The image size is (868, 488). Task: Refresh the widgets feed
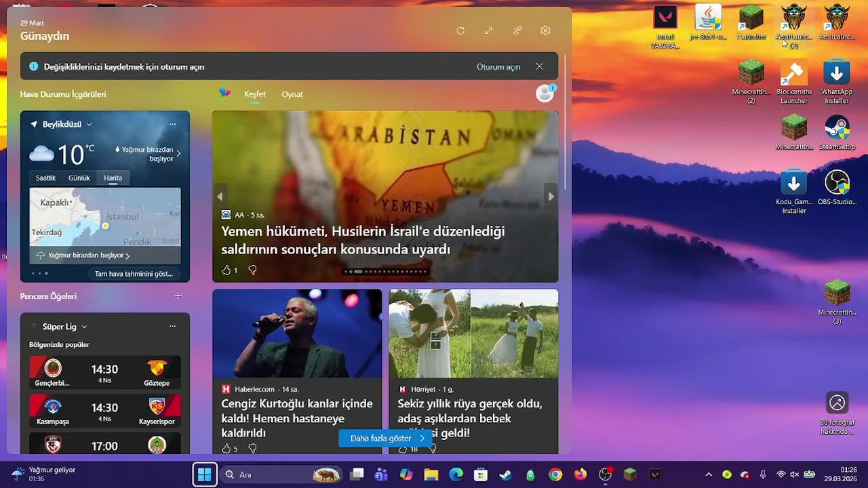(460, 30)
